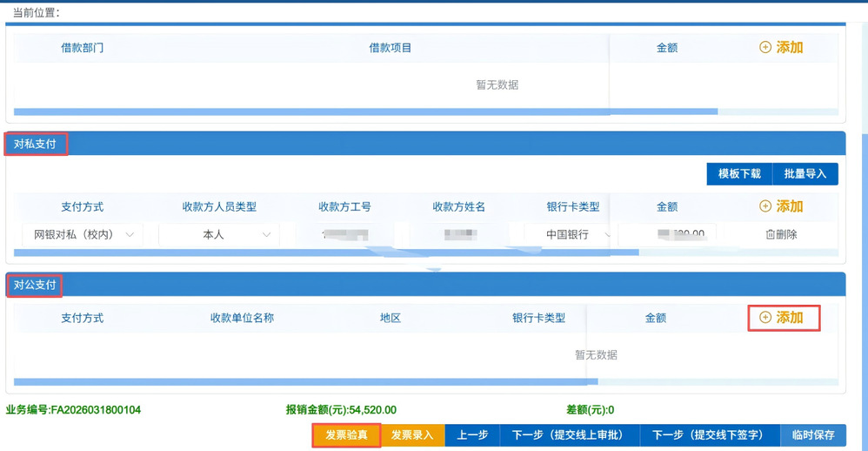868x451 pixels.
Task: Click 临时保存 to save draft
Action: [812, 434]
